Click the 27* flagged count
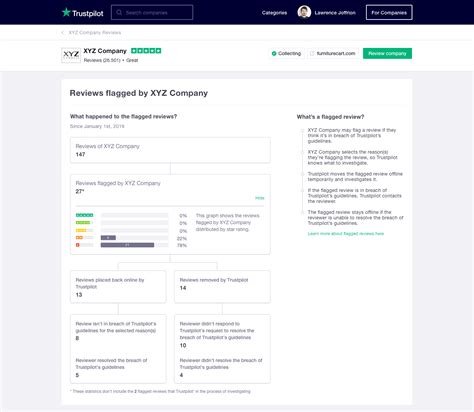The image size is (474, 412). pos(80,191)
